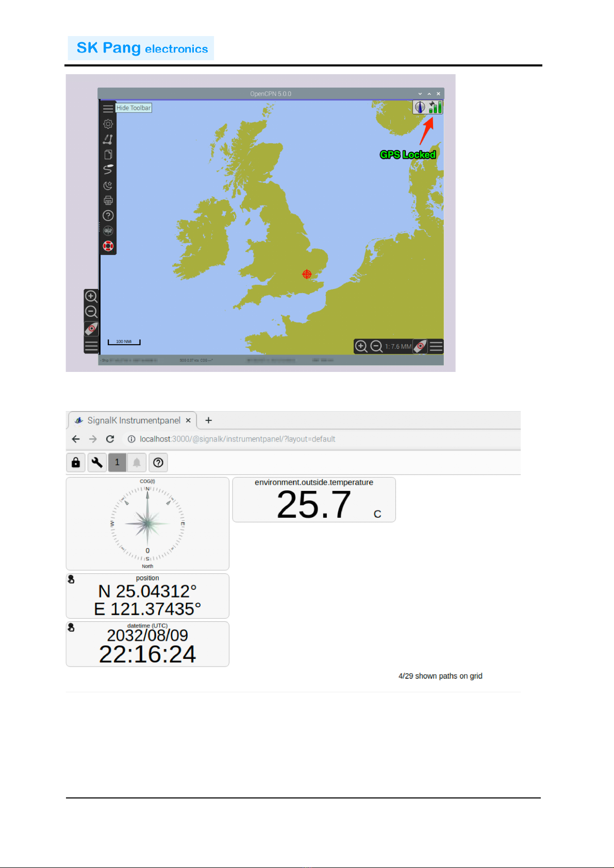Click the OpenCPN window maximize chevron
Screen dimensions: 614x868
tap(429, 94)
